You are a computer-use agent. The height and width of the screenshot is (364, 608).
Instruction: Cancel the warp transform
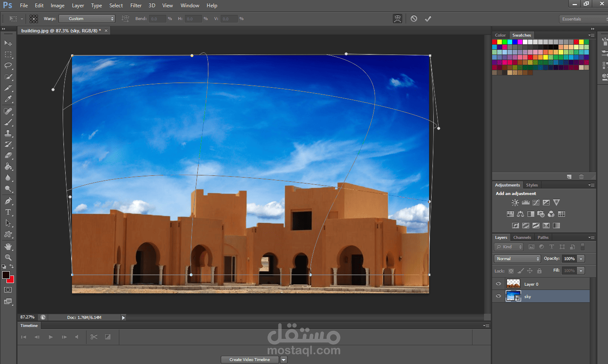(414, 19)
